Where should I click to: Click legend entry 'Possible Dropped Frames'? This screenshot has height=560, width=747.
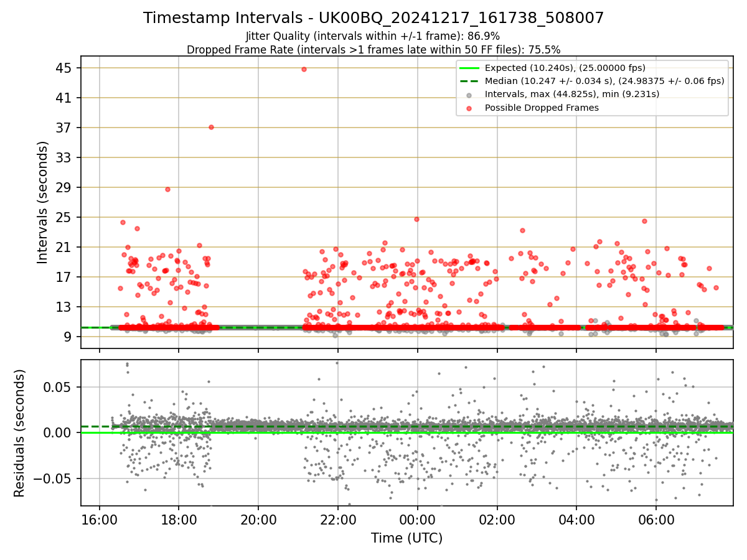pyautogui.click(x=542, y=108)
